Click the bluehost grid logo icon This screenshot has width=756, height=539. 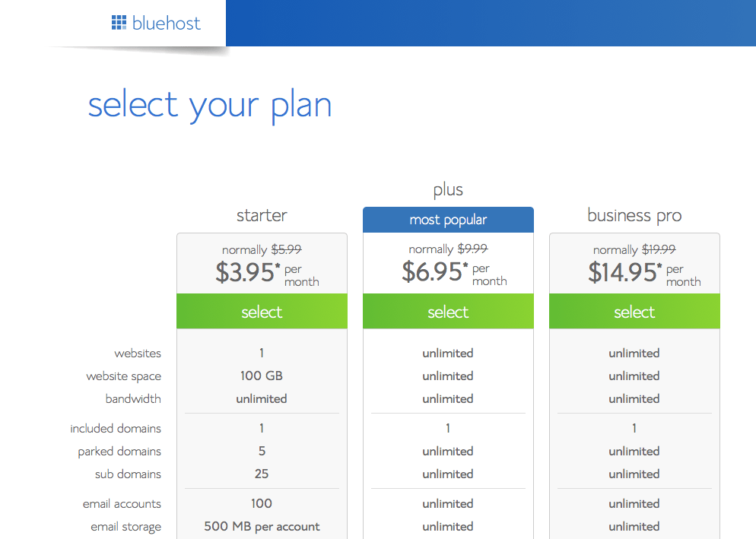[119, 23]
